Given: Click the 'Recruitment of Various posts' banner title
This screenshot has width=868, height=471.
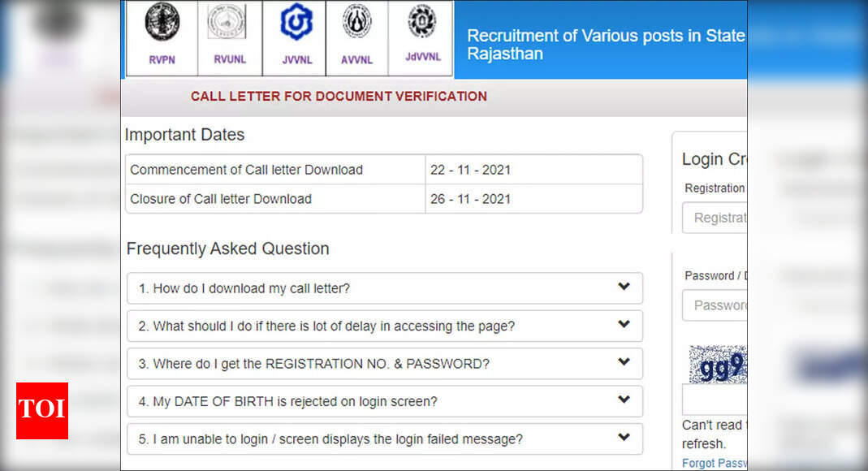Looking at the screenshot, I should point(607,45).
